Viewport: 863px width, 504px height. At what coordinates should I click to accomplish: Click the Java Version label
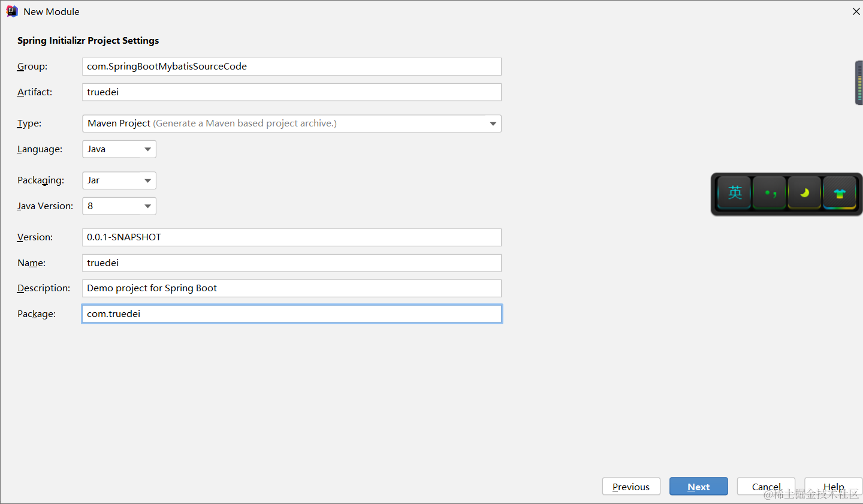tap(45, 206)
